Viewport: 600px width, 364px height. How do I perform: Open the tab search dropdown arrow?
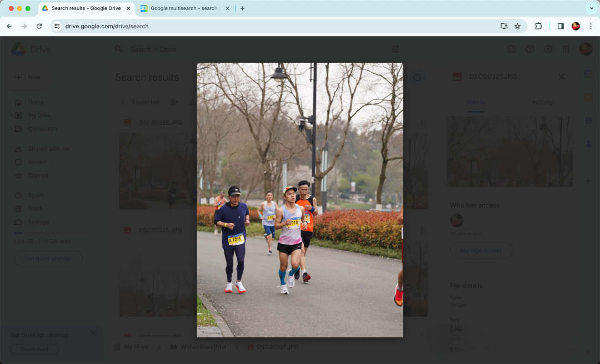click(592, 8)
